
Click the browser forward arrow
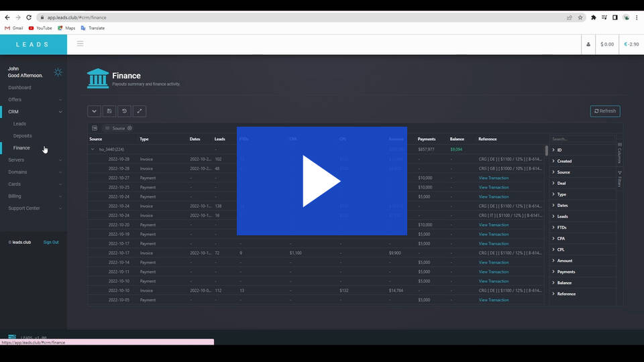[x=18, y=17]
